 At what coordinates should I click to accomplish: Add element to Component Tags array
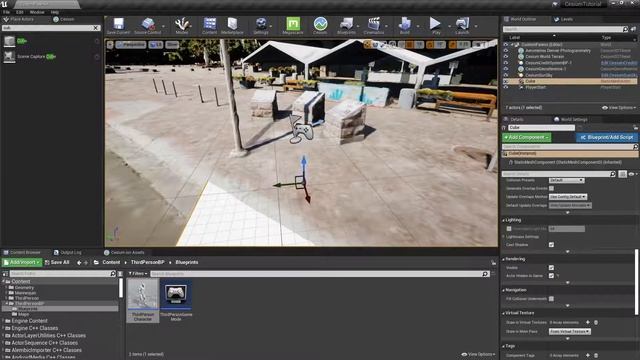pos(588,356)
